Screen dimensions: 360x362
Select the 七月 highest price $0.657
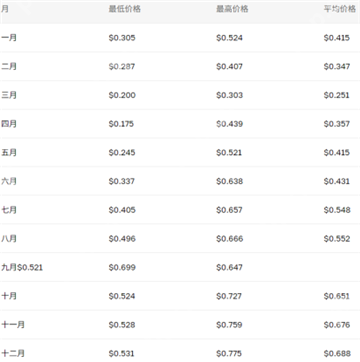click(x=229, y=210)
